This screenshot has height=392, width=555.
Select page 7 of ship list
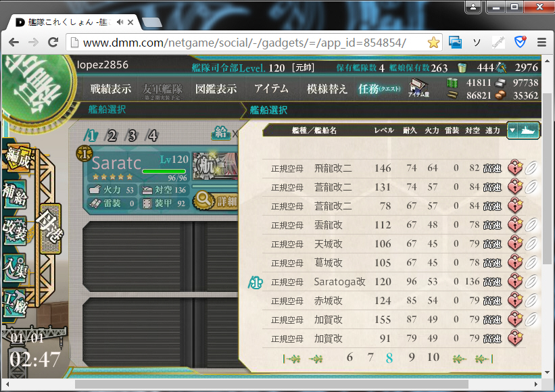click(x=370, y=358)
